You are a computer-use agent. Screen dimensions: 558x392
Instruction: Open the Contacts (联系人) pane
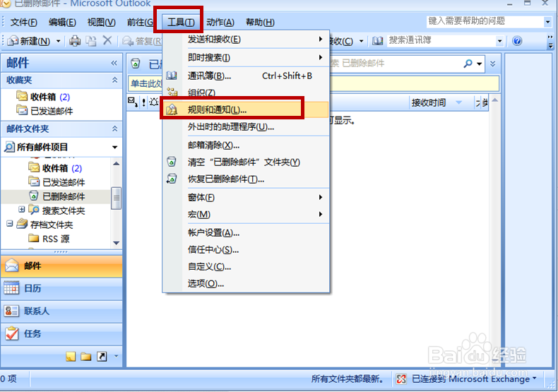(61, 311)
